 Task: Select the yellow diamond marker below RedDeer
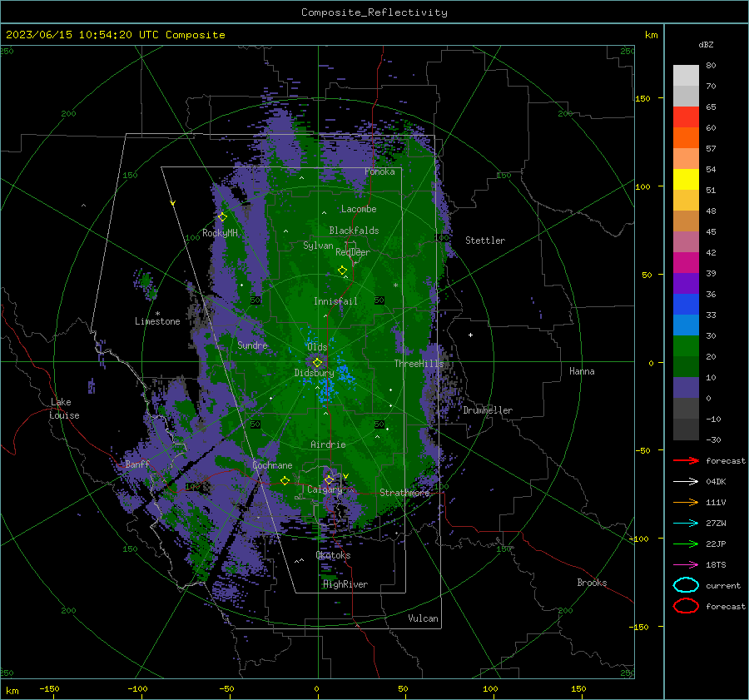click(x=342, y=271)
